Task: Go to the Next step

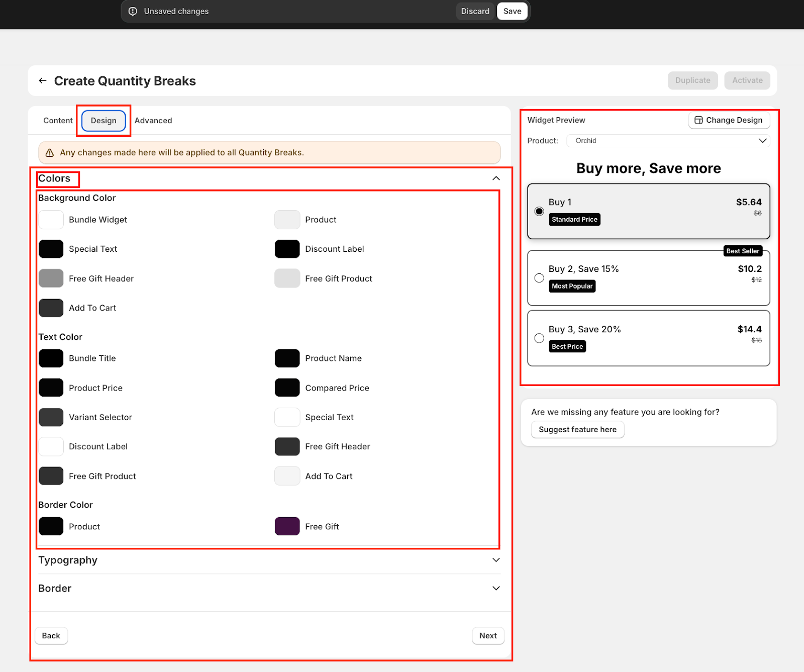Action: (487, 636)
